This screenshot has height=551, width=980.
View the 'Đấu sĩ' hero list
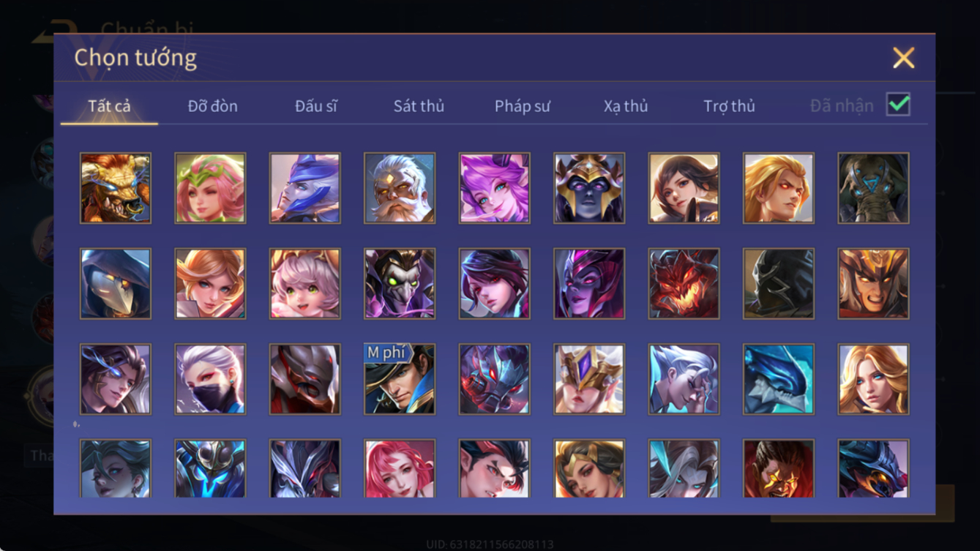(x=316, y=106)
